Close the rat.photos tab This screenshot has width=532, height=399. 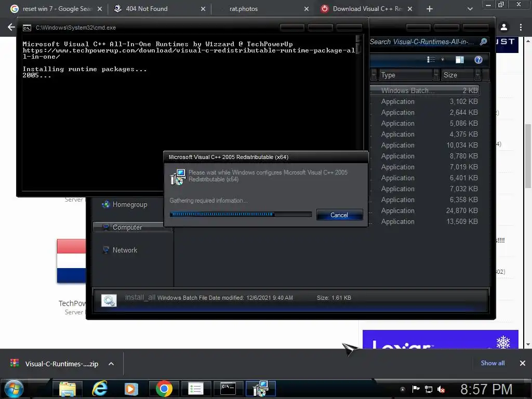click(x=307, y=9)
